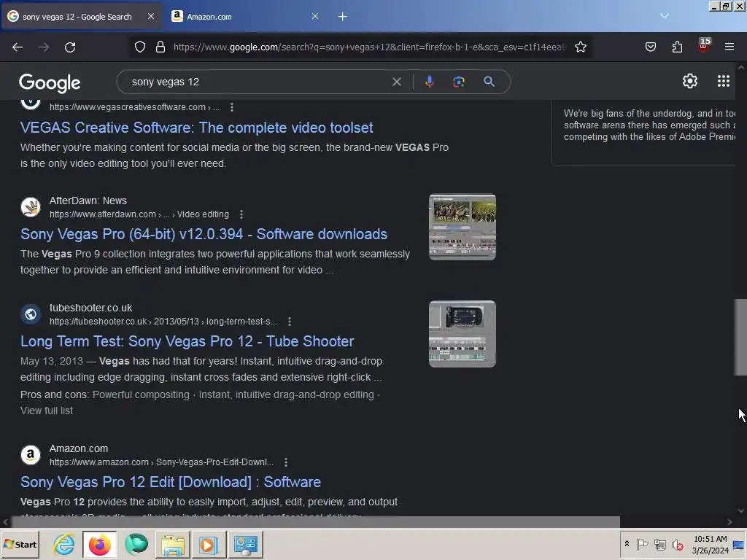Open more options for the vegascreativesoftware result
The image size is (747, 560).
tap(232, 108)
